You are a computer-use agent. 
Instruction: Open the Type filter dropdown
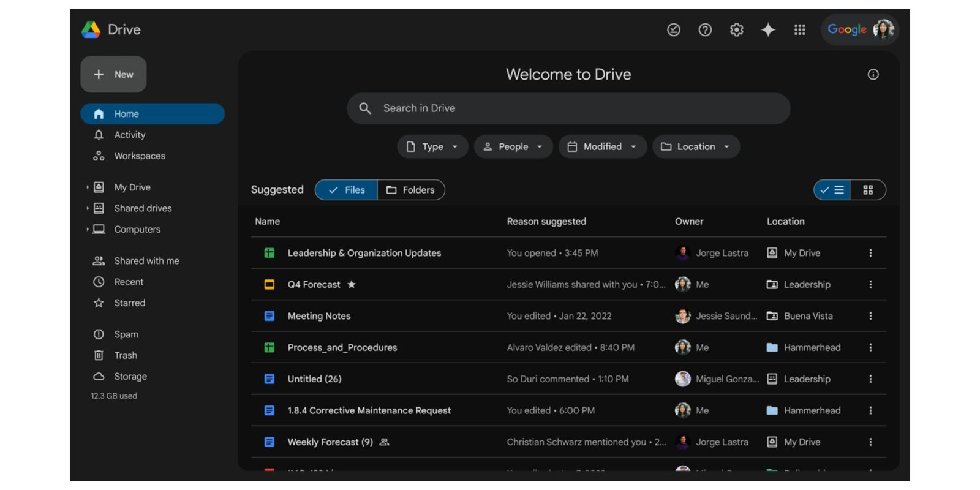click(x=432, y=146)
